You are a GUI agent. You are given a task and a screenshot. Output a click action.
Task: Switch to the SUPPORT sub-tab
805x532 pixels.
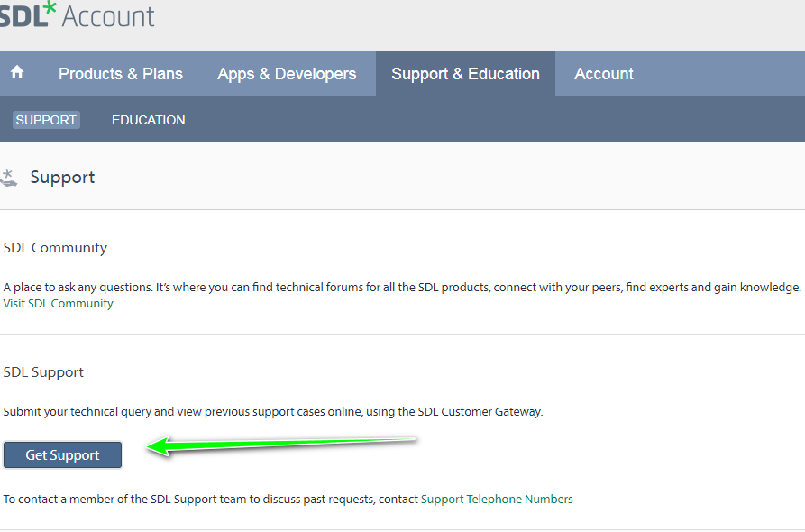click(x=46, y=120)
